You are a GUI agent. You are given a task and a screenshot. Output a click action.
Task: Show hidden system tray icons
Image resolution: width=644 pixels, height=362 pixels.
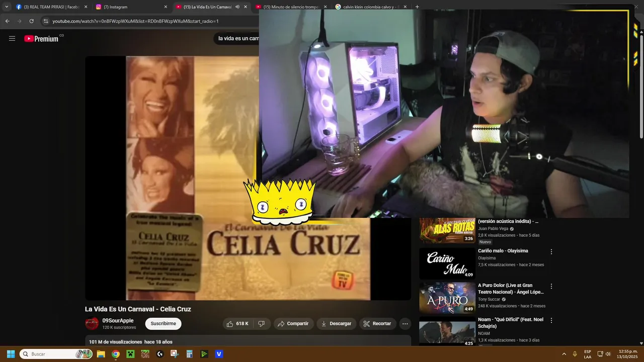[x=564, y=354]
